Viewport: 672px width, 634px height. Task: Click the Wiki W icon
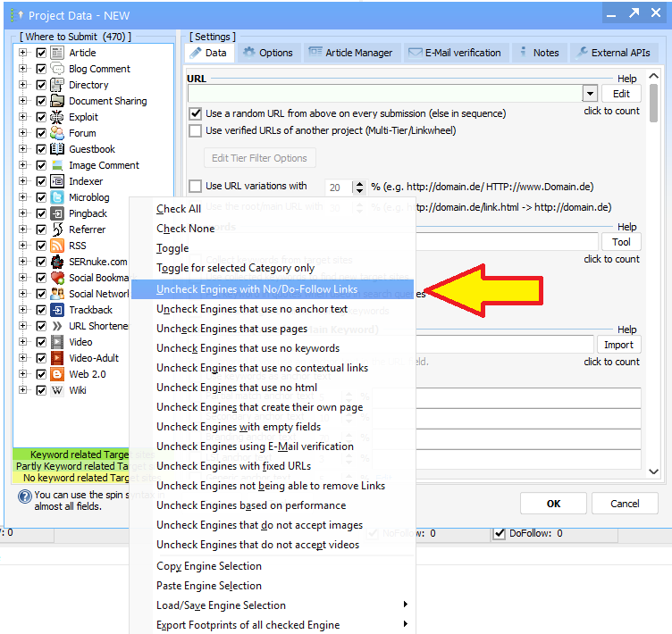click(x=57, y=390)
